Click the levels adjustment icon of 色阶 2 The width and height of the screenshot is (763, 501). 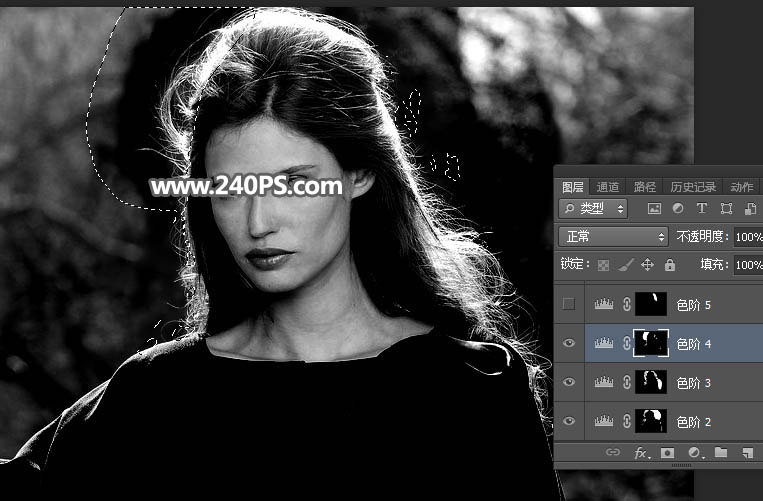coord(604,421)
